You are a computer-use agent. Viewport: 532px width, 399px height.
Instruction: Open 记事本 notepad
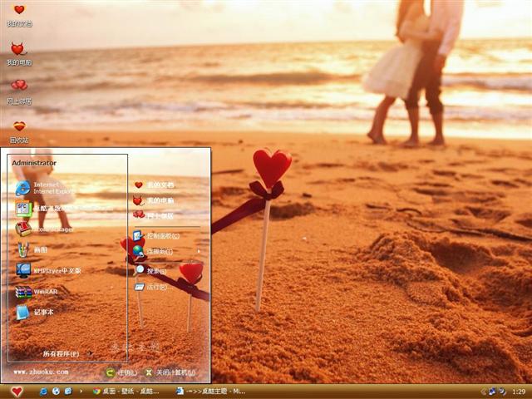pyautogui.click(x=35, y=313)
